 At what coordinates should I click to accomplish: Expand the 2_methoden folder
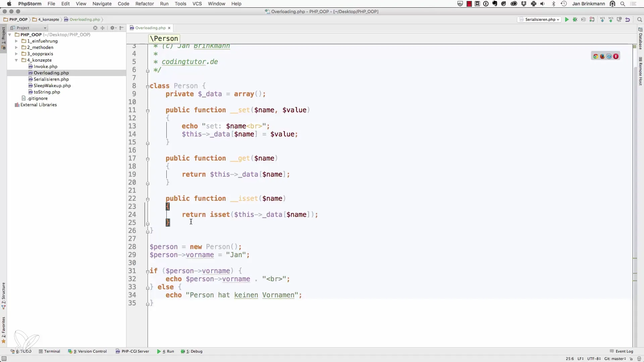click(16, 47)
